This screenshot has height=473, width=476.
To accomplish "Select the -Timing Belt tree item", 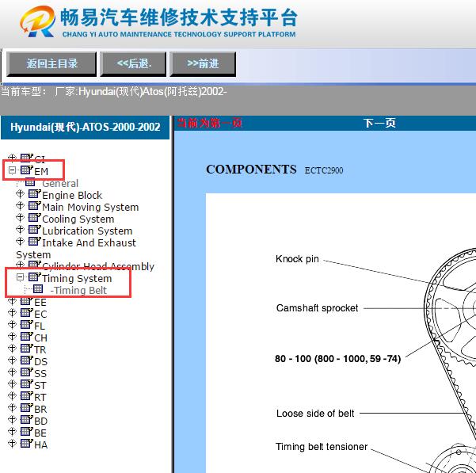I will tap(78, 290).
